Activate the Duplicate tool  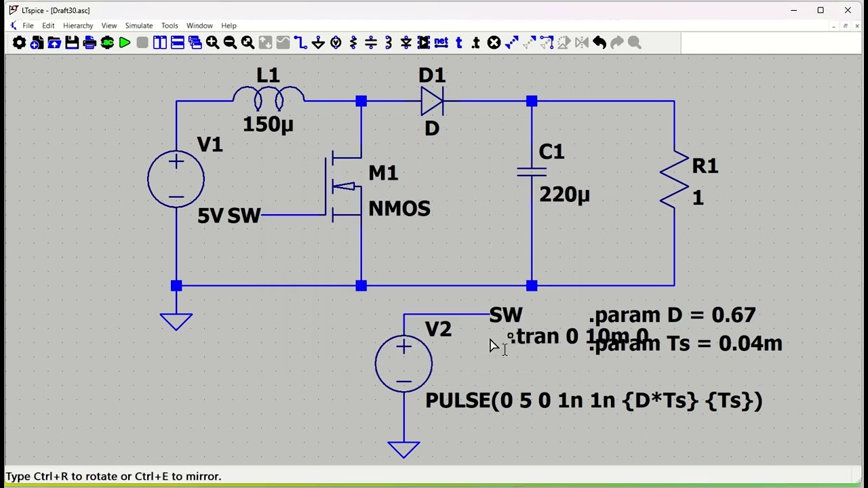[512, 43]
